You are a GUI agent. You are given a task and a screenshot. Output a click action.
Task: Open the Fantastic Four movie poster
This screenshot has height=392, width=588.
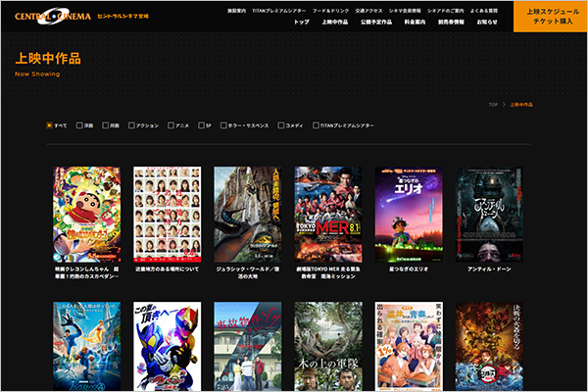[x=86, y=346]
